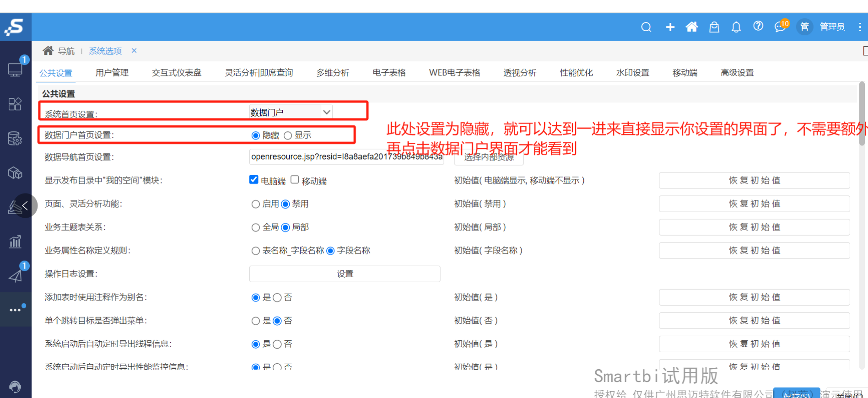This screenshot has height=398, width=868.
Task: Switch to 多维分析 tab
Action: pos(333,73)
